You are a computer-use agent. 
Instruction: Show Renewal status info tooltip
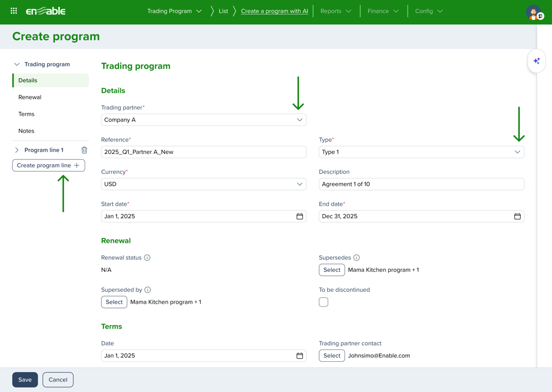[x=147, y=258]
